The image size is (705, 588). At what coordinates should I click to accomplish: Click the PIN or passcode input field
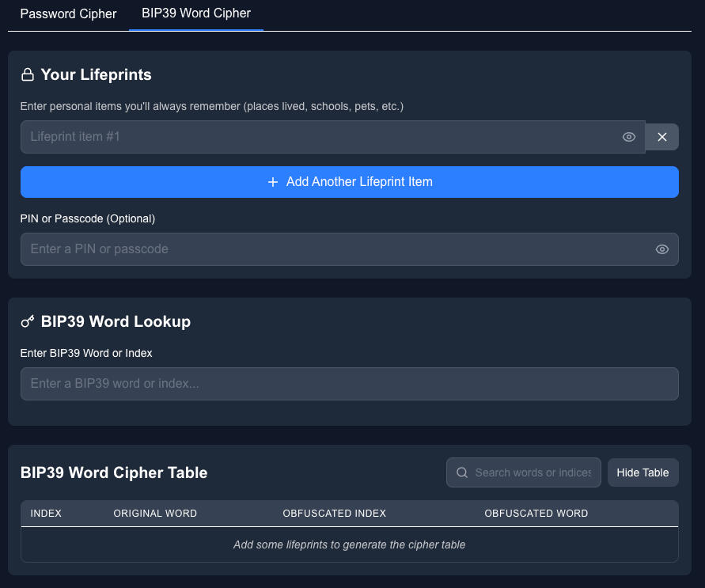(x=332, y=249)
